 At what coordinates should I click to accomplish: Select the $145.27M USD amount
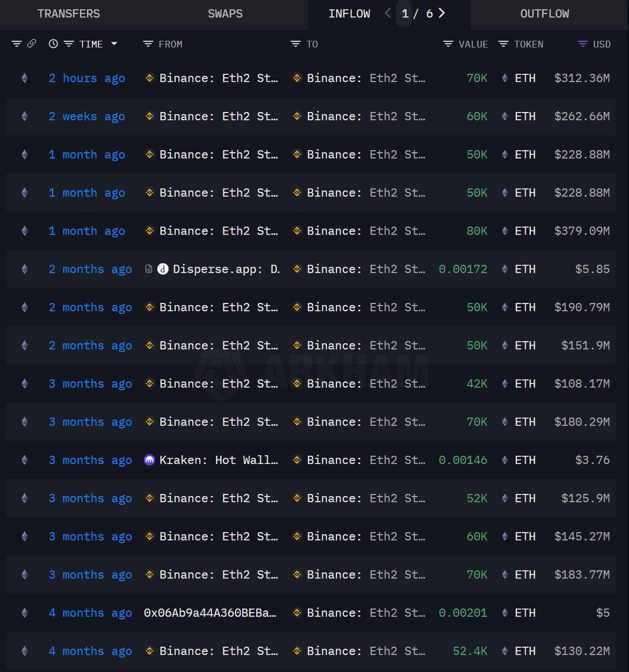(582, 536)
